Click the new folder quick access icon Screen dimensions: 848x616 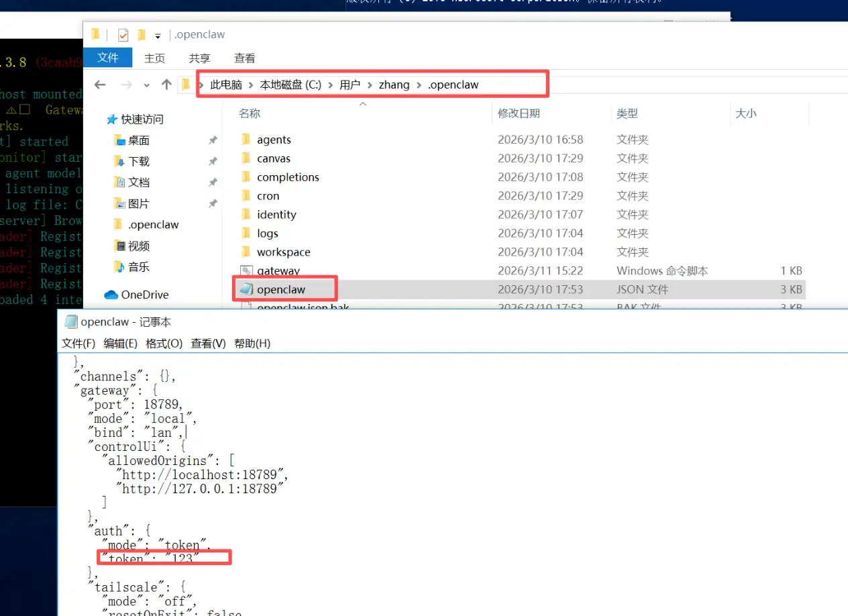tap(142, 35)
